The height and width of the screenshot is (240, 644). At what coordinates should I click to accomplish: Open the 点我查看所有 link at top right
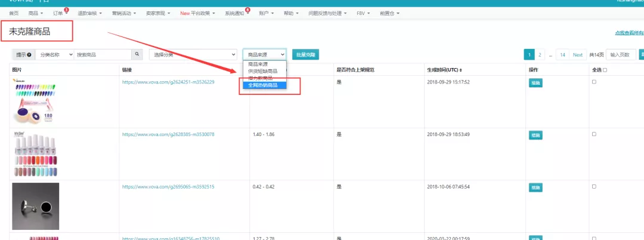pyautogui.click(x=629, y=33)
